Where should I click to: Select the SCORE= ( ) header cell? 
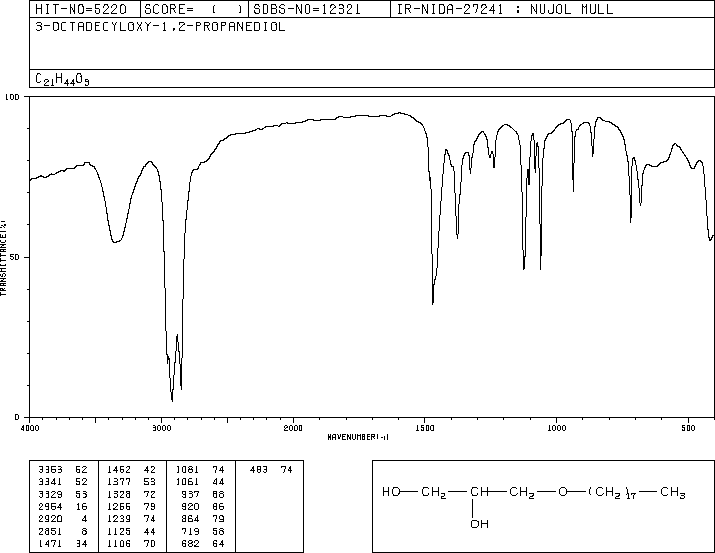click(x=194, y=9)
